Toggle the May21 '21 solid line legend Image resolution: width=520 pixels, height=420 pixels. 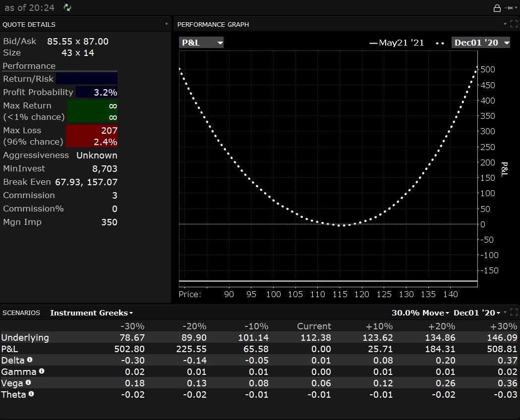click(397, 43)
